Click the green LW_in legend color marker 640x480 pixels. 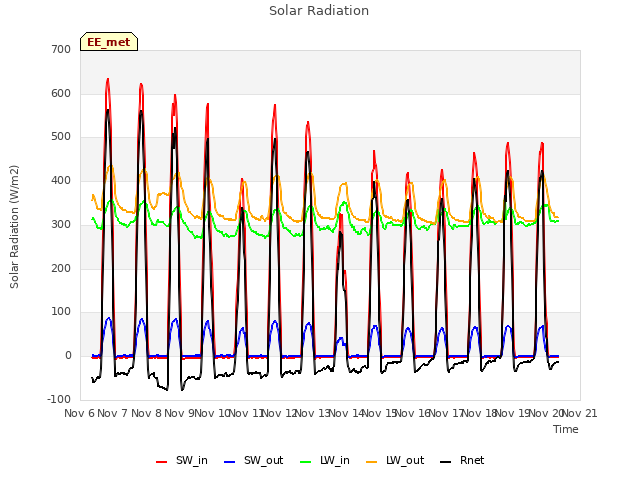tap(306, 462)
